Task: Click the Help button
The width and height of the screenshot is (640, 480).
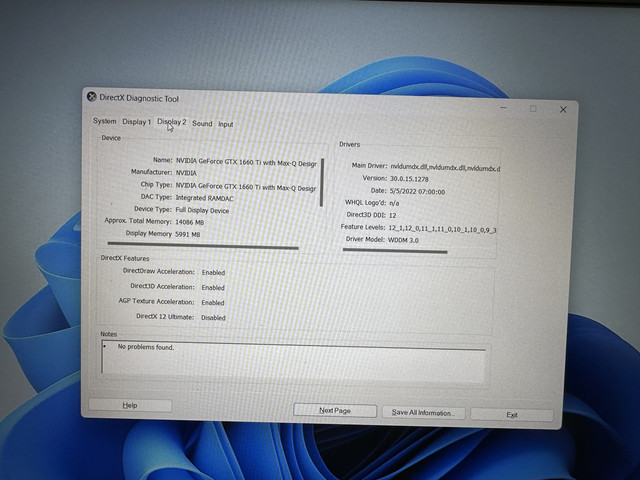Action: (x=130, y=405)
